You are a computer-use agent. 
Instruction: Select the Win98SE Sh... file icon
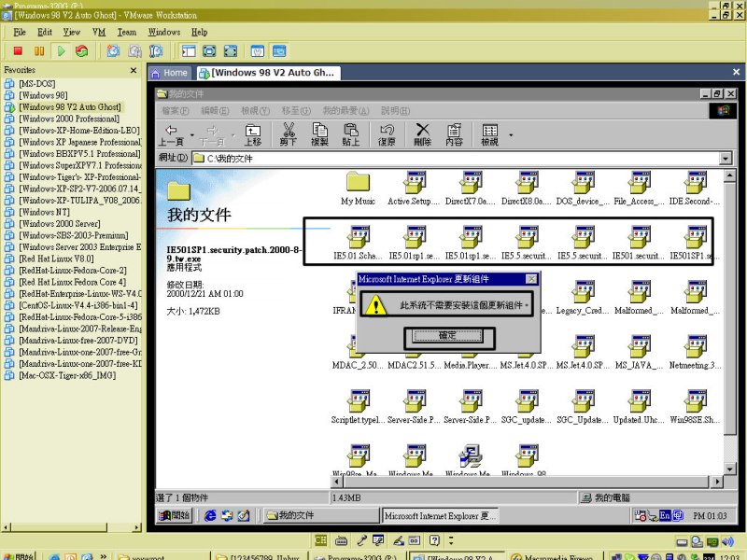tap(696, 408)
